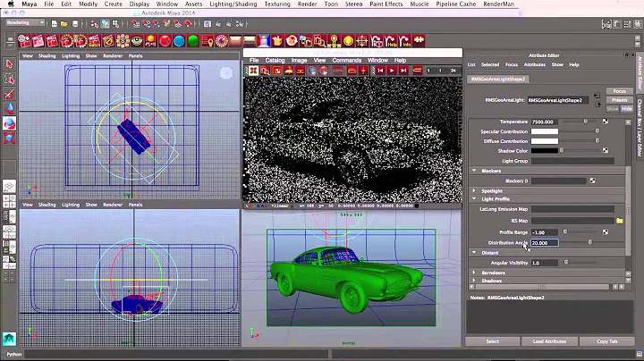The image size is (644, 361).
Task: Click the Temperature slider handle
Action: click(x=586, y=122)
